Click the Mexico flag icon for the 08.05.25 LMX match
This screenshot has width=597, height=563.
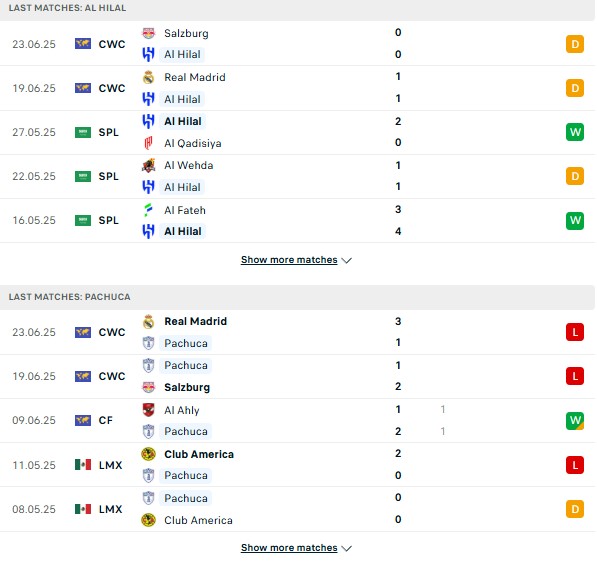tap(83, 509)
